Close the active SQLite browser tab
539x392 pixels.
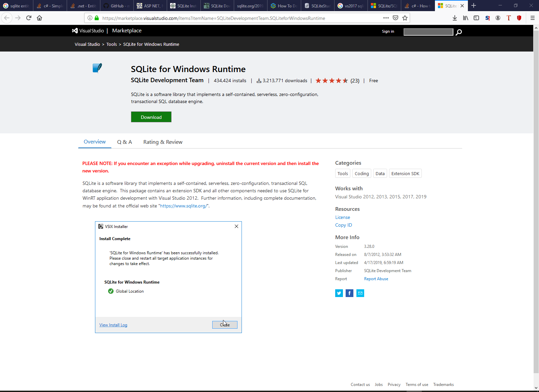462,6
